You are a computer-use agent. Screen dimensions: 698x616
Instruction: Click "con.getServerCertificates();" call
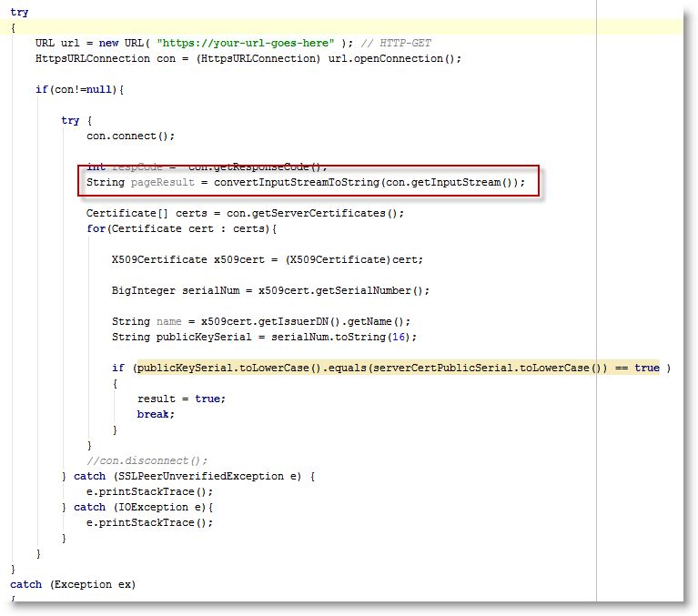coord(315,213)
